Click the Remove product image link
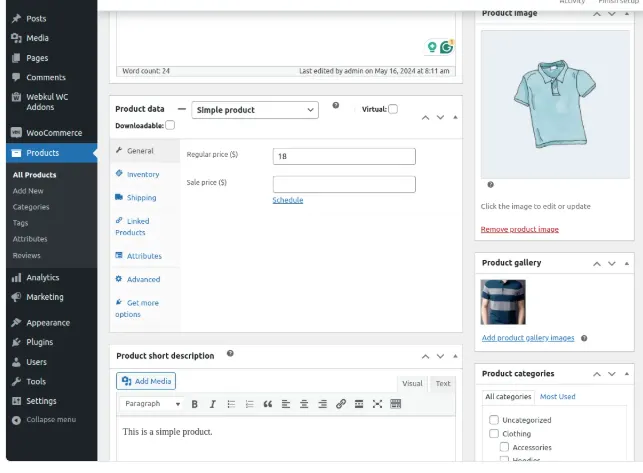This screenshot has height=473, width=643. (x=519, y=229)
